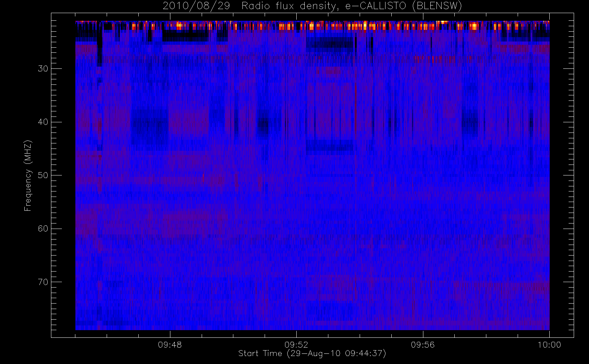Select the 09:56 time tick label
The height and width of the screenshot is (364, 589).
(x=423, y=345)
